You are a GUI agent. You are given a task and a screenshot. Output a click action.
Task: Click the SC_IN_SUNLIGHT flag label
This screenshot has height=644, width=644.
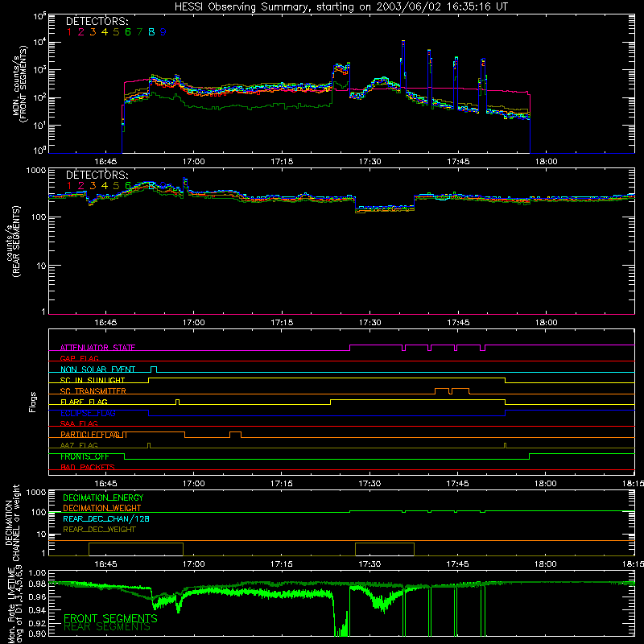point(93,380)
